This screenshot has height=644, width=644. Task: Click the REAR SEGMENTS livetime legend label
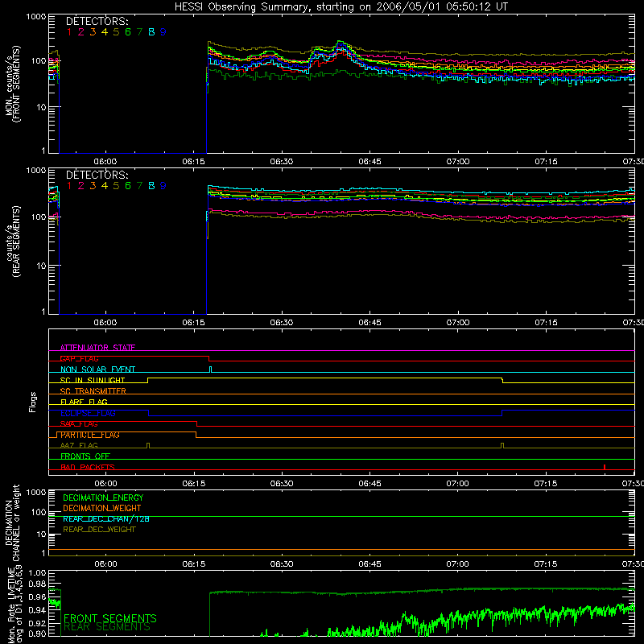pos(107,627)
